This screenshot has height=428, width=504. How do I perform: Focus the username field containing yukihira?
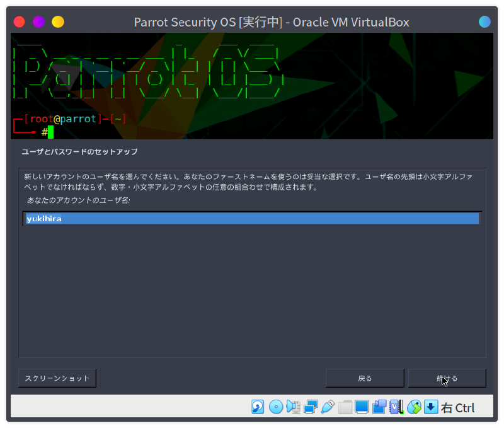(252, 219)
